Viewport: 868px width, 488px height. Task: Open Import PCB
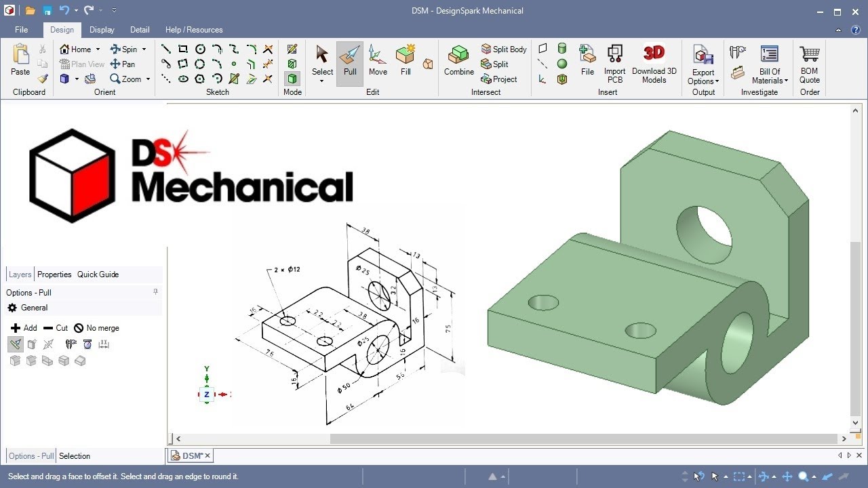[615, 64]
